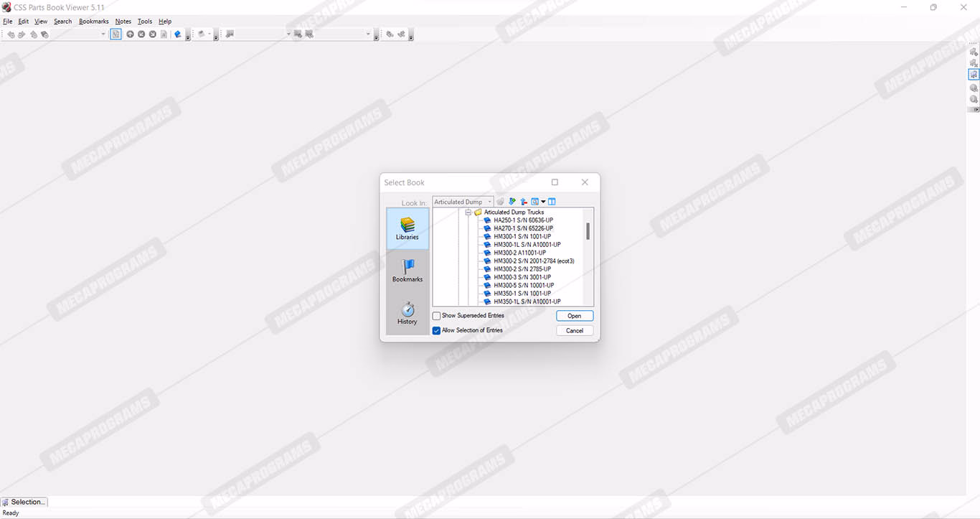Click the Articulated Dump Trucks folder icon
980x519 pixels.
pos(478,212)
